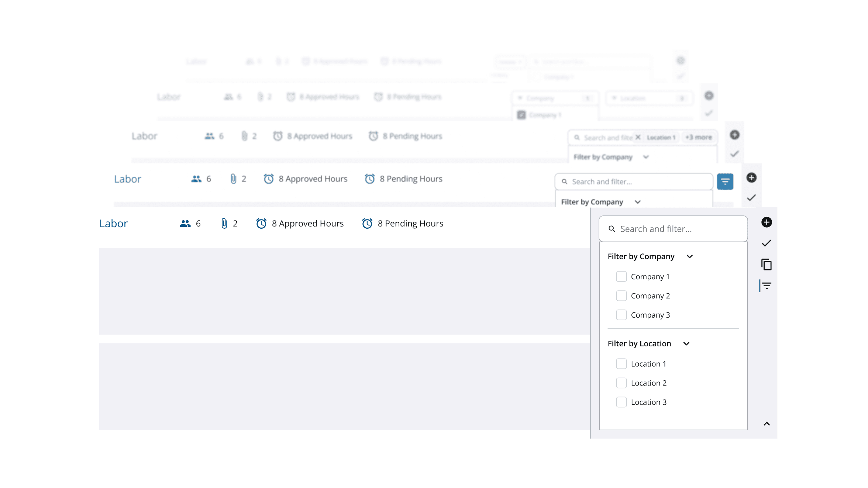Click the checkmark icon in front panel sidebar
The height and width of the screenshot is (488, 868).
tap(767, 243)
